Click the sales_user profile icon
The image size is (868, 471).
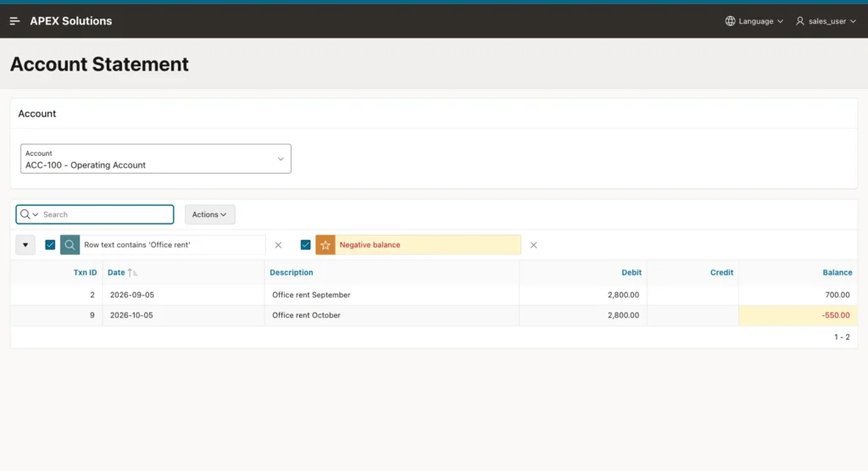point(800,21)
